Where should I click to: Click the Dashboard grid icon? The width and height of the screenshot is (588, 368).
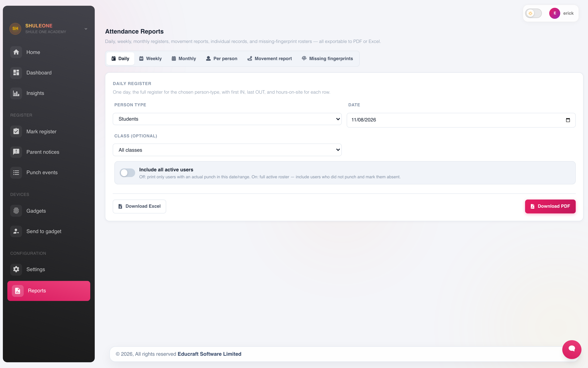[x=16, y=73]
